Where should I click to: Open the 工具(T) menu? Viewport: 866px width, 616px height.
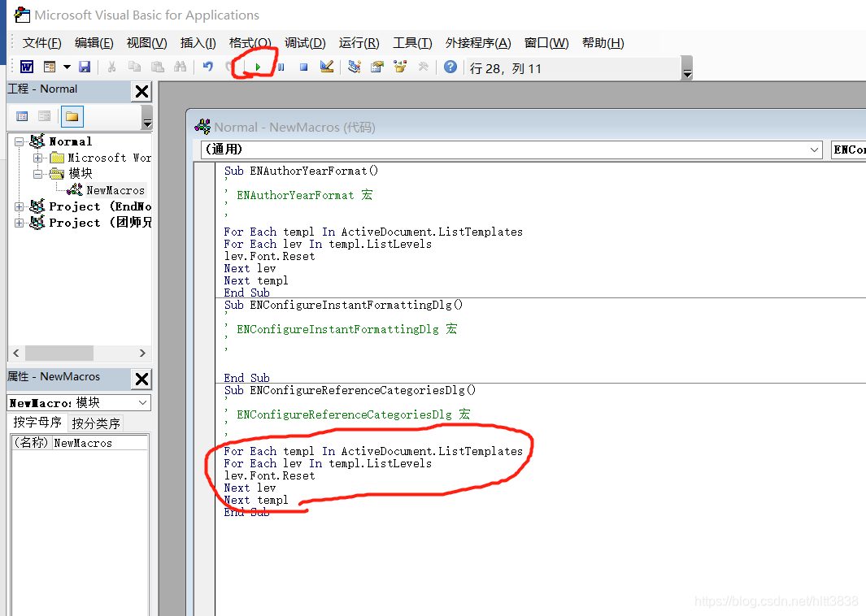[x=412, y=43]
